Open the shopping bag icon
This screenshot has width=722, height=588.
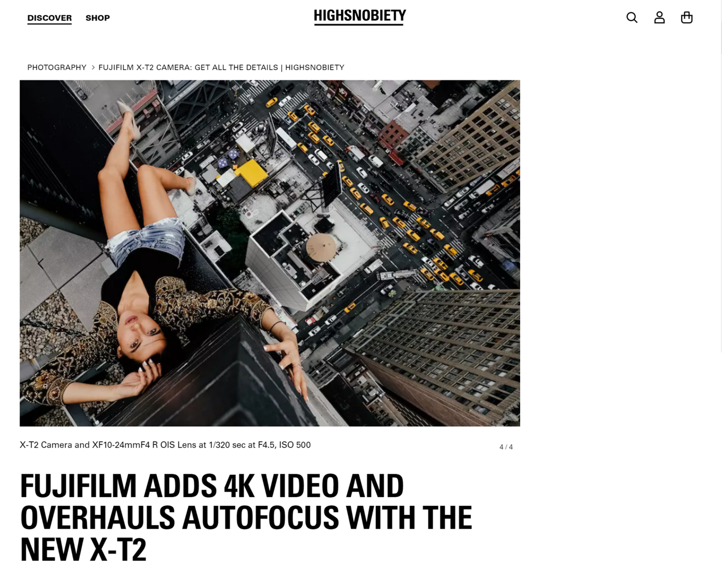coord(687,18)
